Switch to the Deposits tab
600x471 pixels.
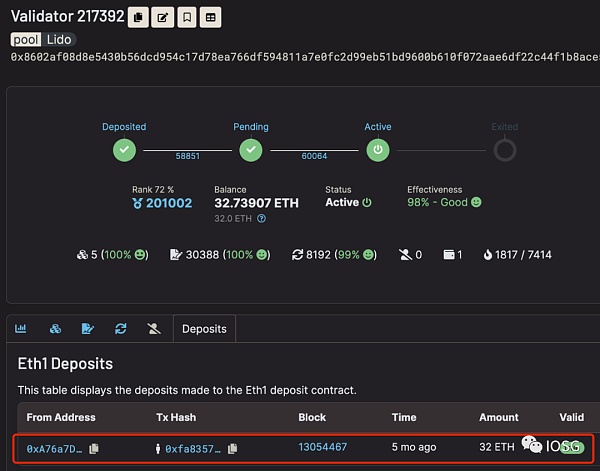point(204,328)
